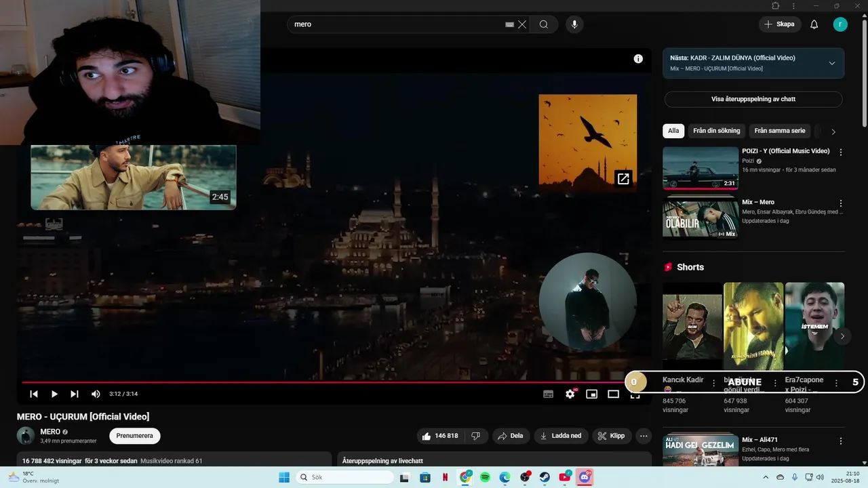
Task: Open Discord from the taskbar
Action: [x=585, y=477]
